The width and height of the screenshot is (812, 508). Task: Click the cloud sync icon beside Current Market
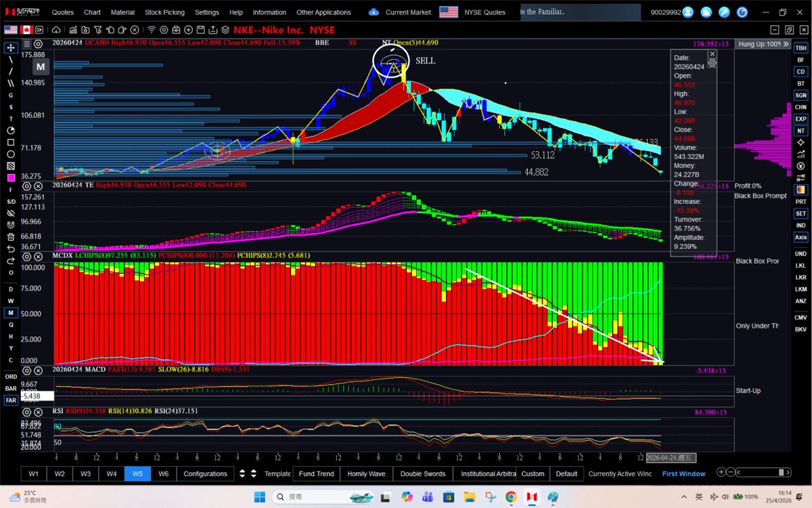pyautogui.click(x=374, y=12)
